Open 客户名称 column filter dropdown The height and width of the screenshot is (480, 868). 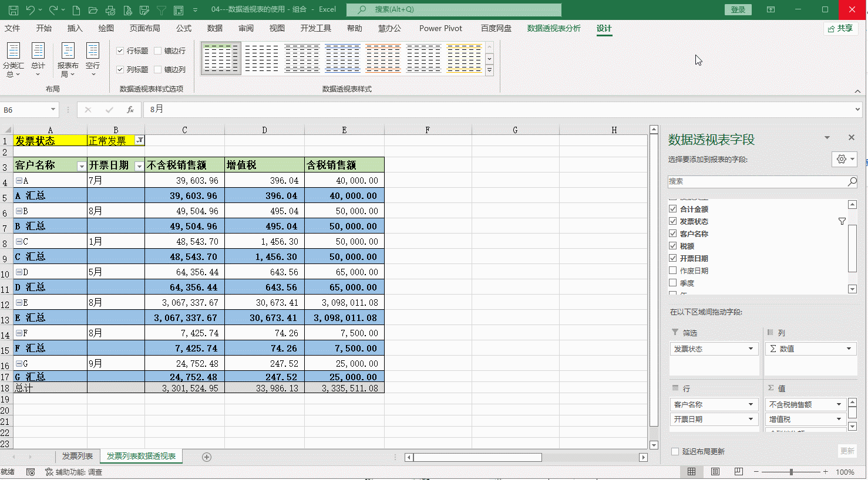[82, 166]
